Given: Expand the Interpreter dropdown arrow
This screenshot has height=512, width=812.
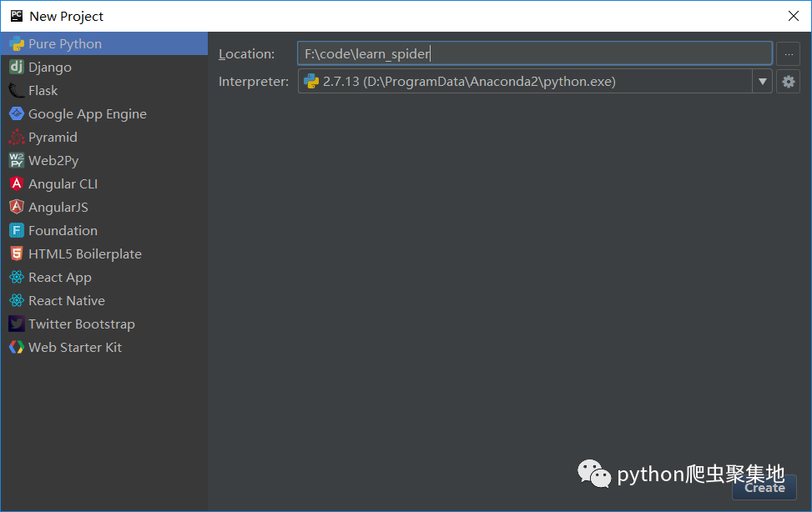Looking at the screenshot, I should (762, 81).
